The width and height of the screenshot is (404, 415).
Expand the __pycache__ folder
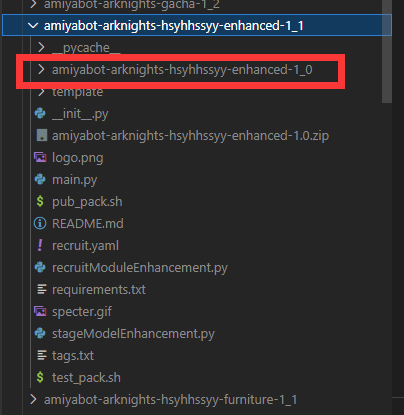(41, 47)
